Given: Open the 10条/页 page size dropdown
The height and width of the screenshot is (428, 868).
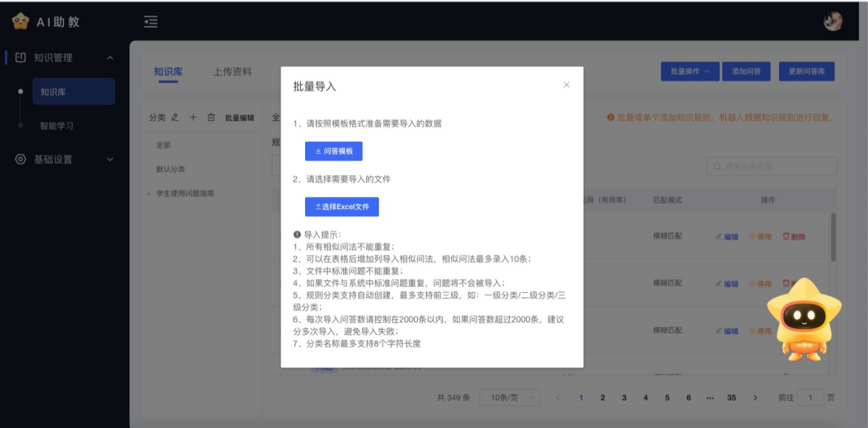Looking at the screenshot, I should [510, 397].
